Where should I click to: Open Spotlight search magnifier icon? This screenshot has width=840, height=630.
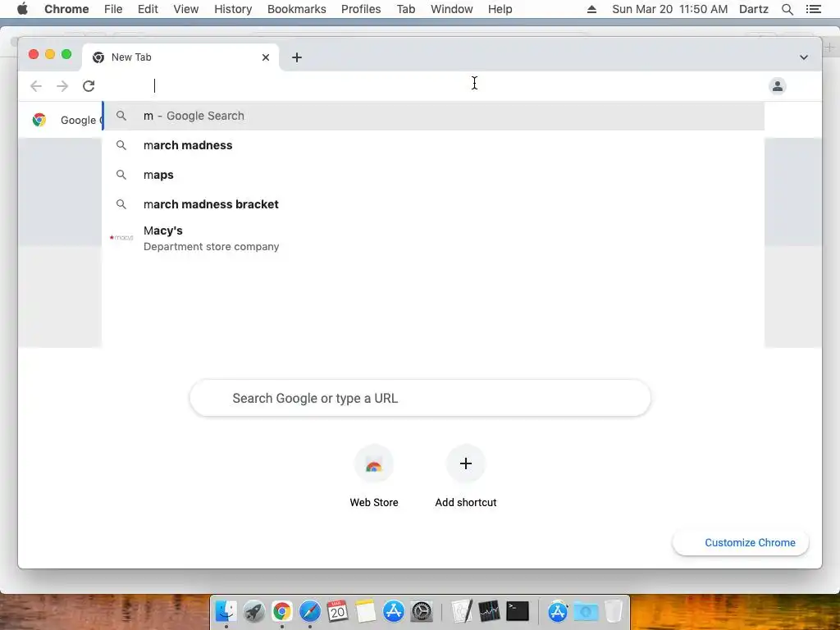coord(787,9)
